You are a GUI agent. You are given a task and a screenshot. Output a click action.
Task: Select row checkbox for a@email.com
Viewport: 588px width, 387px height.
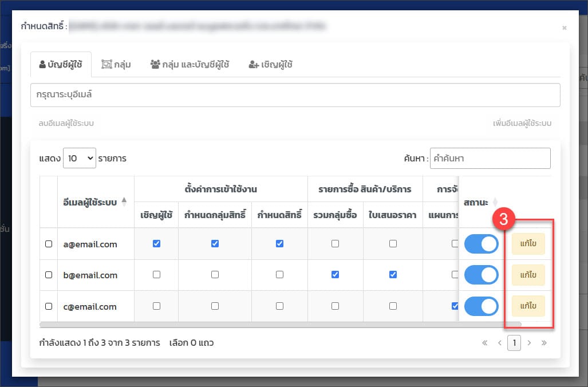pyautogui.click(x=49, y=244)
